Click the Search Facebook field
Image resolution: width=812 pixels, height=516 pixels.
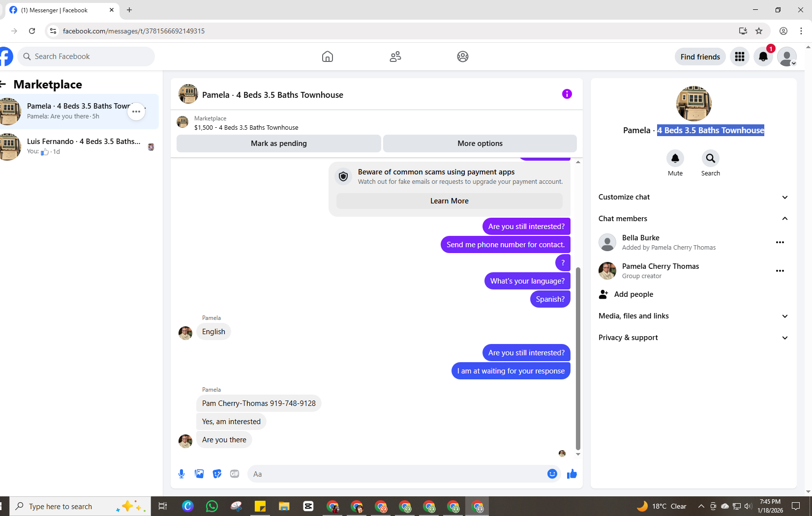pyautogui.click(x=86, y=57)
